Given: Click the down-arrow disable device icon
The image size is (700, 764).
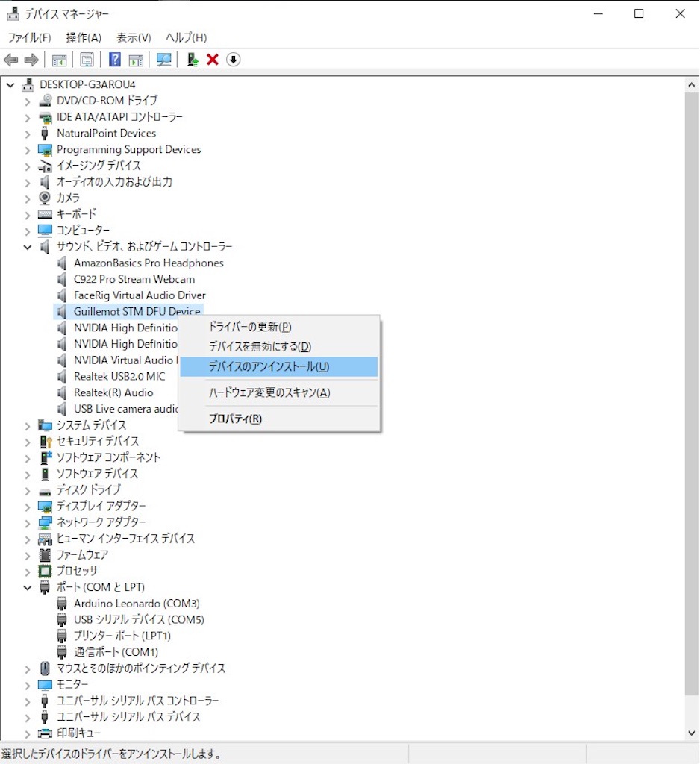Looking at the screenshot, I should point(234,60).
